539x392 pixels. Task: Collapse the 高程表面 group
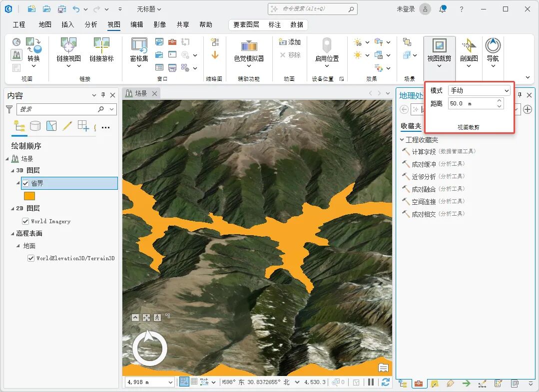tap(12, 234)
